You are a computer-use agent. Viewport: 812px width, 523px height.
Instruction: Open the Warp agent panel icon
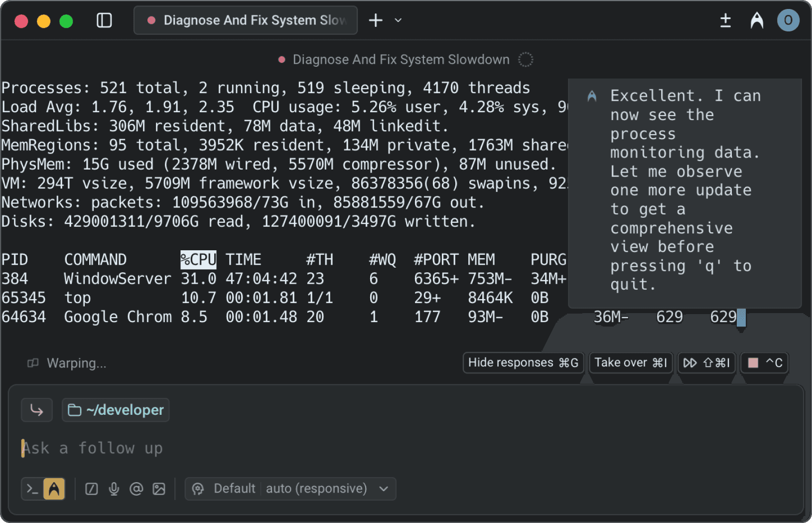point(757,20)
